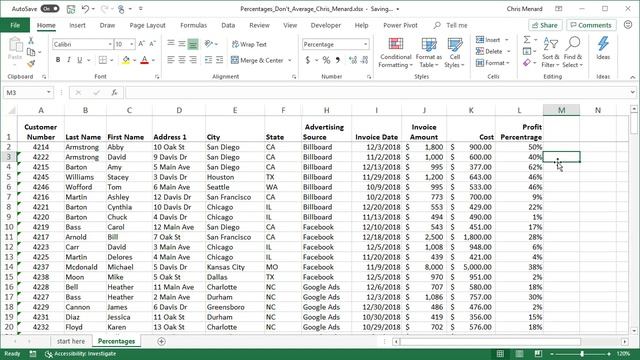Open Font Color dropdown arrow
Viewport: 640px width, 360px height.
(153, 60)
